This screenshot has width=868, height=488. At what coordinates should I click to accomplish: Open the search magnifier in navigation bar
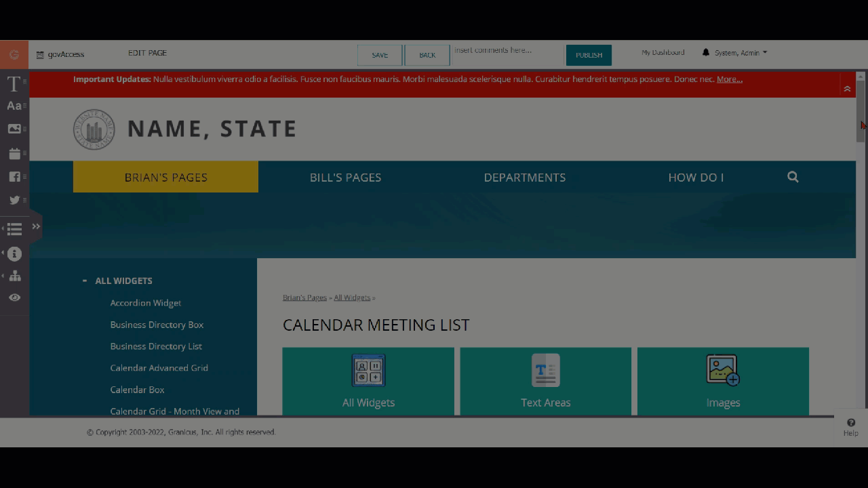(793, 177)
